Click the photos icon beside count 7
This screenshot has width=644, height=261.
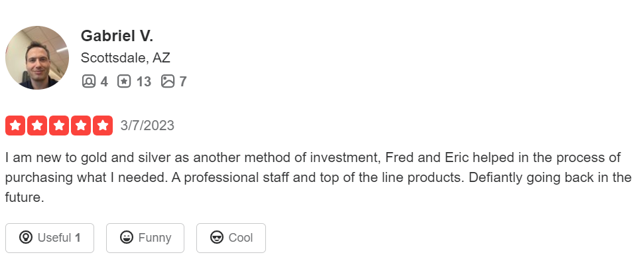(168, 82)
